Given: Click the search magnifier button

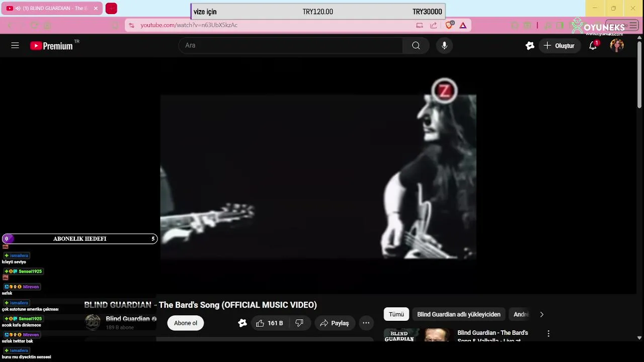Looking at the screenshot, I should (x=416, y=45).
